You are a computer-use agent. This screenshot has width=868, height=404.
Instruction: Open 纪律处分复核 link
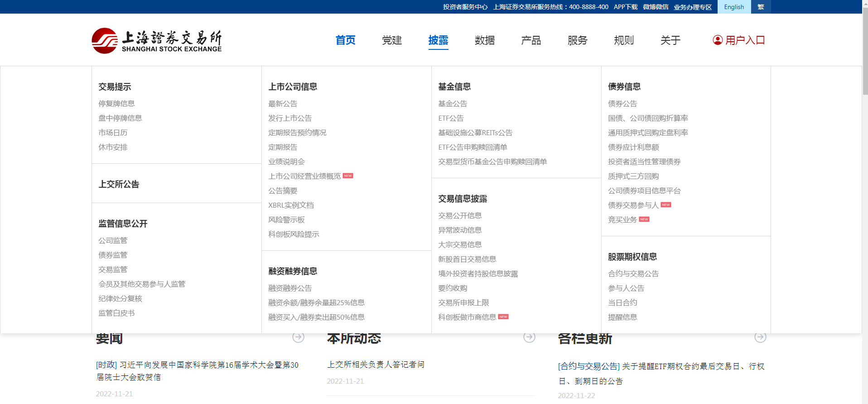click(x=120, y=298)
